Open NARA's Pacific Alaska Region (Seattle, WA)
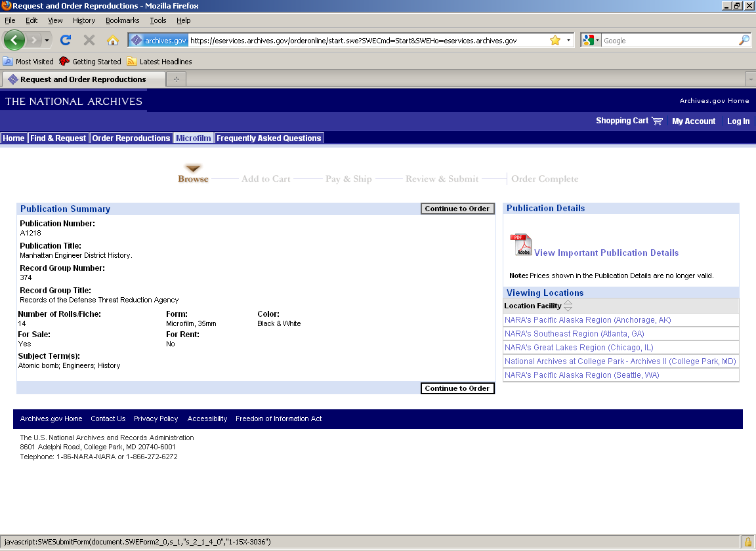The image size is (756, 551). (581, 375)
